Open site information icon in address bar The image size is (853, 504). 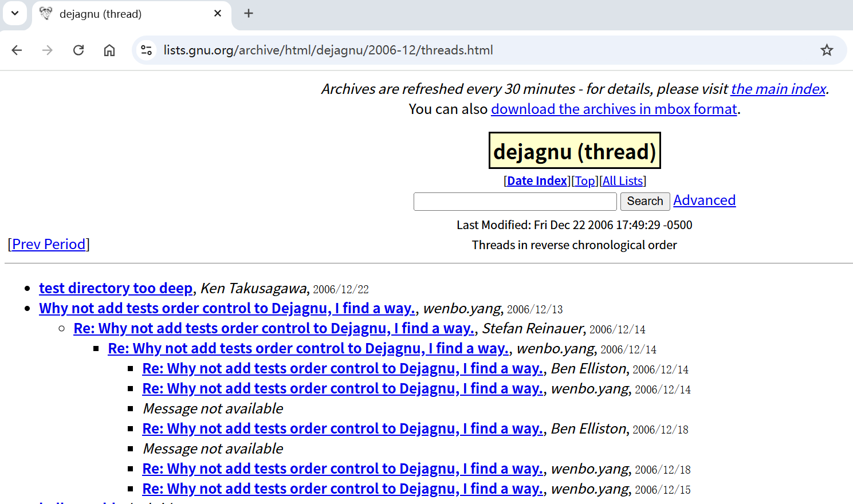click(147, 50)
